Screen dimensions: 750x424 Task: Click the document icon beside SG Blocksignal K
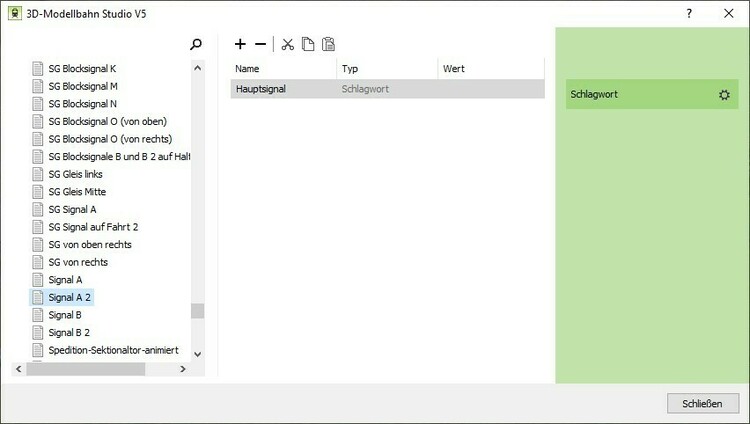[x=38, y=68]
